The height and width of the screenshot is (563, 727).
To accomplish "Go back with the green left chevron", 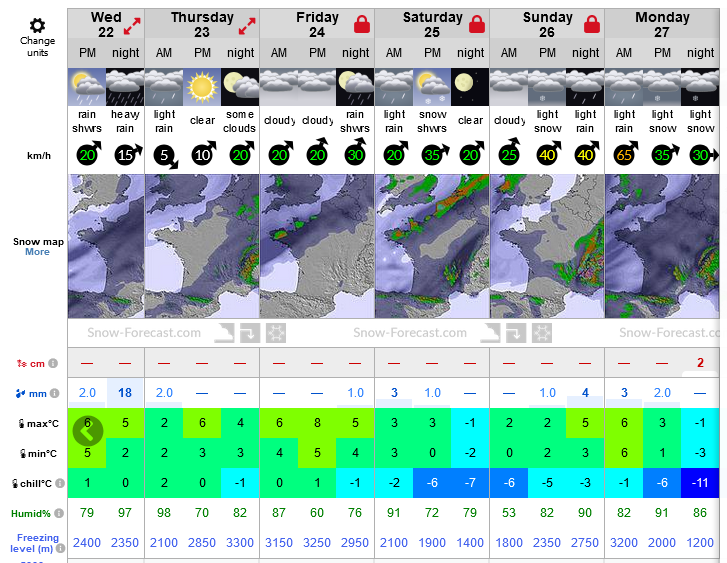I will [x=88, y=431].
